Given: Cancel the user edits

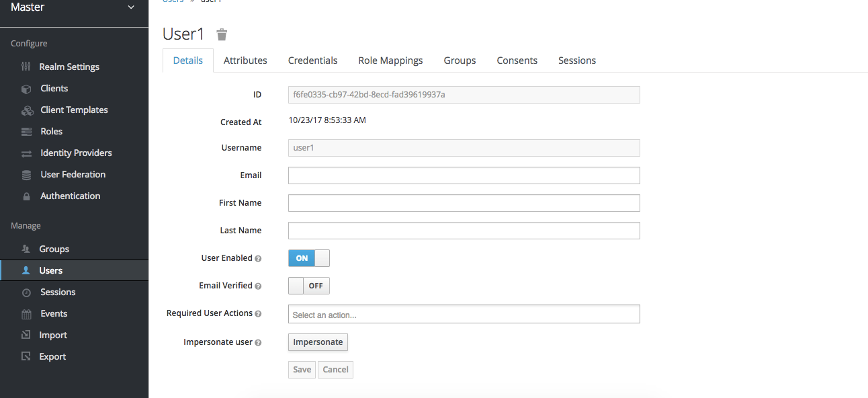Looking at the screenshot, I should [335, 369].
